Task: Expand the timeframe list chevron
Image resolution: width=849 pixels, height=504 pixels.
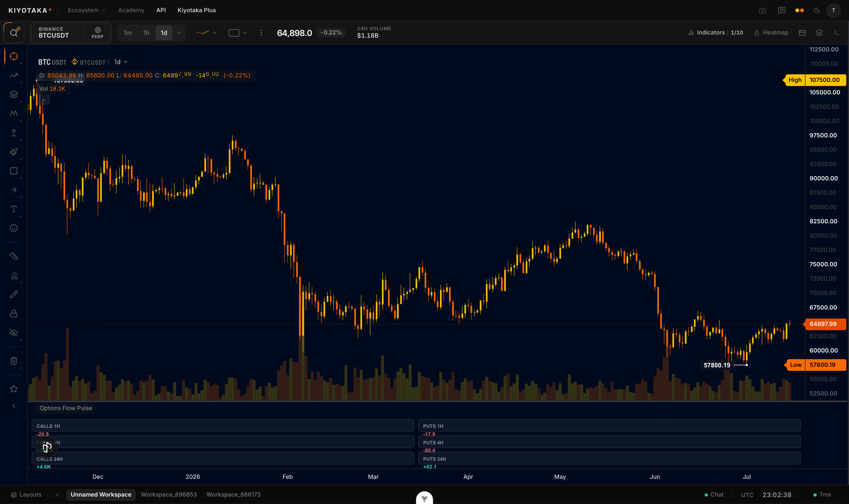Action: 179,33
